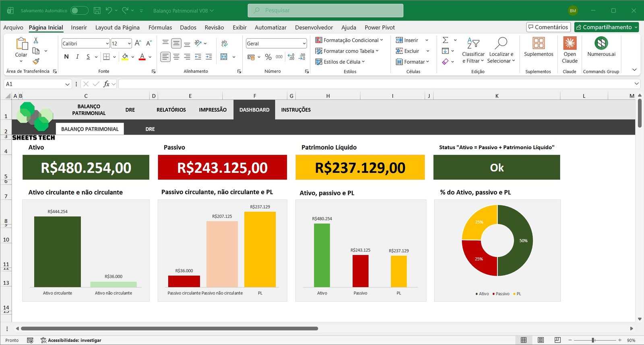Click the Page Layout view icon
The width and height of the screenshot is (644, 345).
(x=541, y=340)
